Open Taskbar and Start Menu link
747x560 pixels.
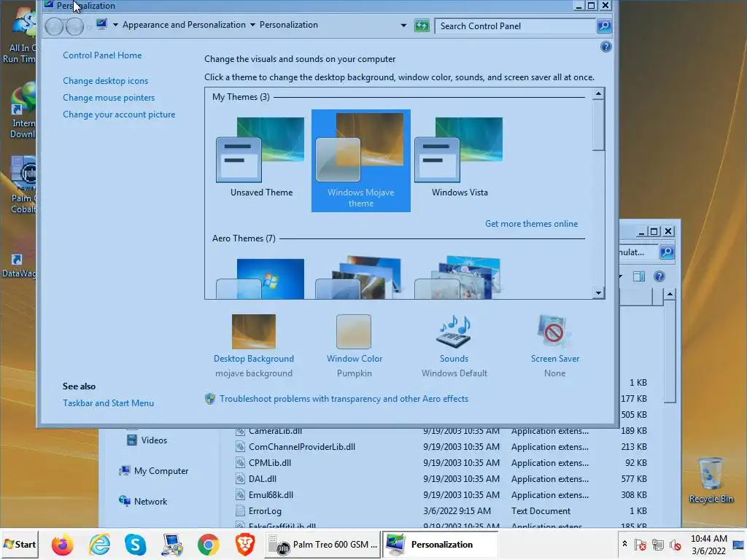[x=108, y=402]
